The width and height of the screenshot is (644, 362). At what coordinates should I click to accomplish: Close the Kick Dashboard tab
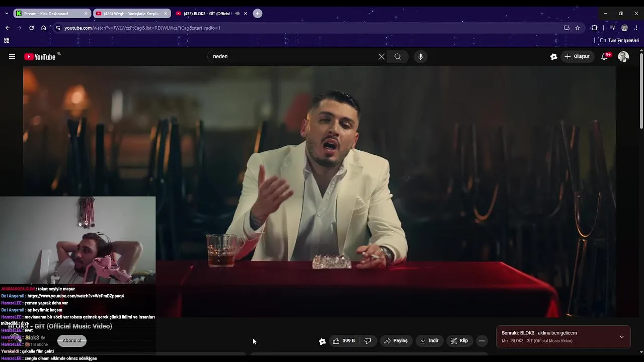[x=86, y=14]
